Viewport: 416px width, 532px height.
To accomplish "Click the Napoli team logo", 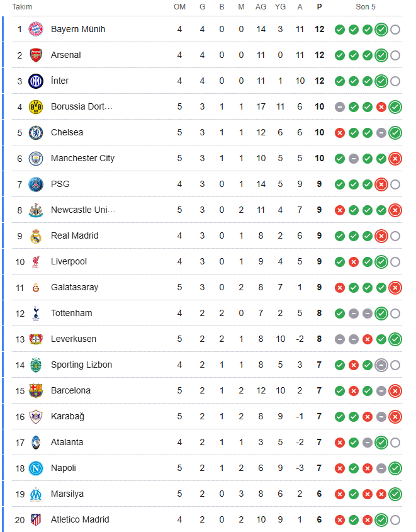I will [36, 468].
